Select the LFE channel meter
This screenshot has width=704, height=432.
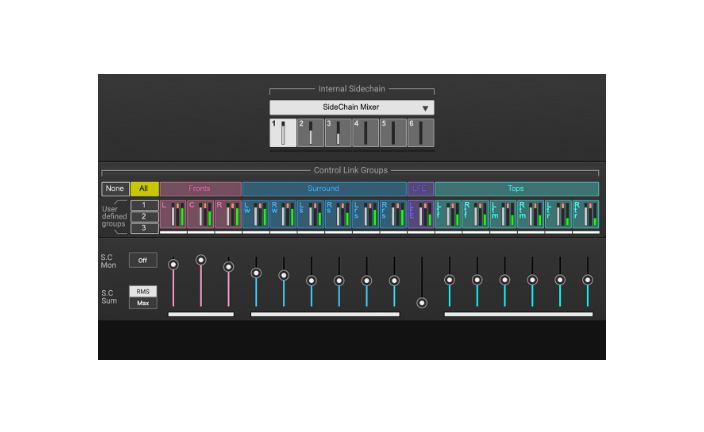click(x=421, y=215)
